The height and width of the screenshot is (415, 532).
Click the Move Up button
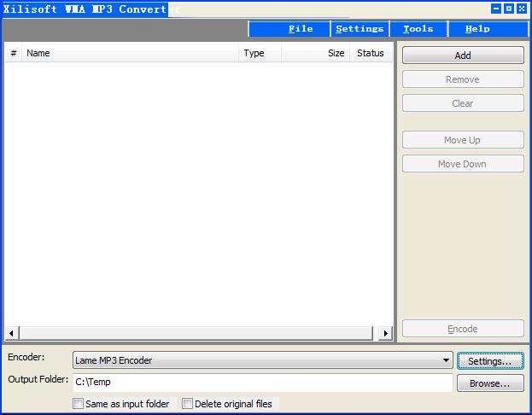[x=463, y=140]
